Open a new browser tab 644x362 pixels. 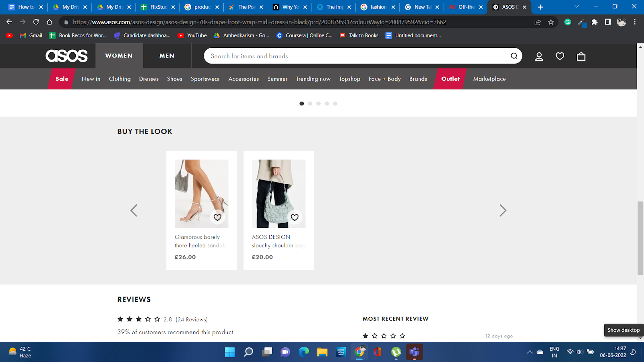point(540,7)
